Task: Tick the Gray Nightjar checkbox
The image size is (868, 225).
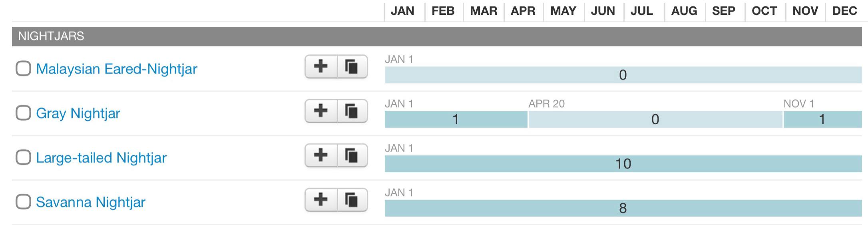Action: [x=23, y=113]
